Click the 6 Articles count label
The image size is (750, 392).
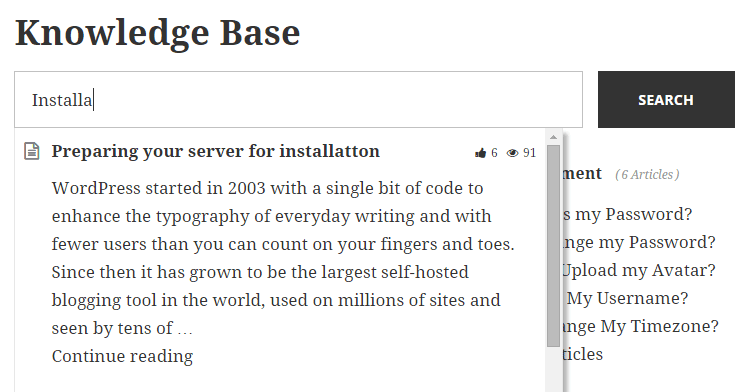[x=647, y=174]
